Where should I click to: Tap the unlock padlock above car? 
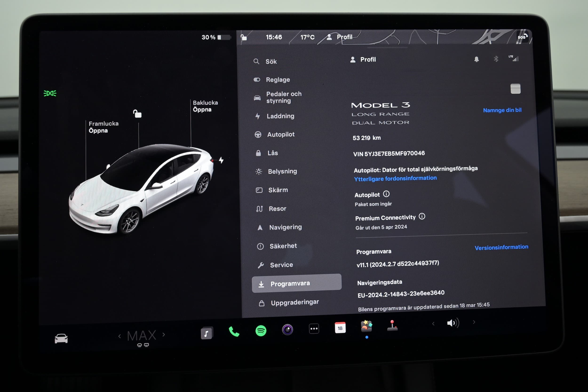click(137, 114)
